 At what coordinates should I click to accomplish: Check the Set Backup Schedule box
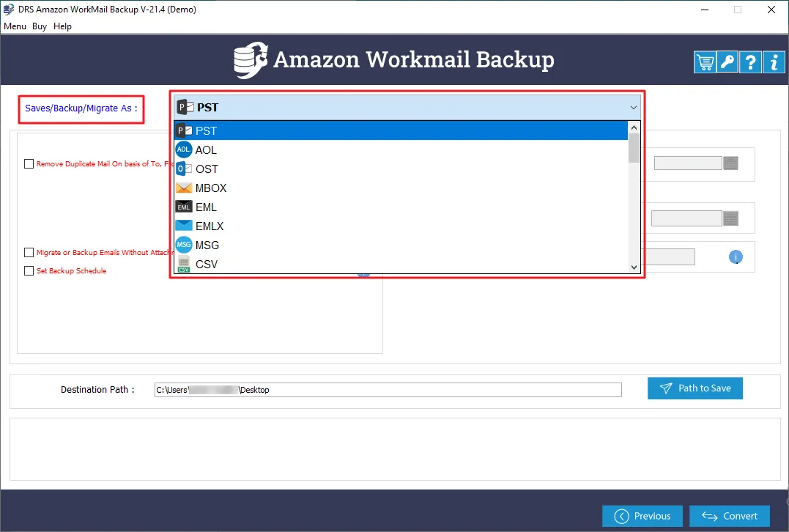click(x=29, y=271)
